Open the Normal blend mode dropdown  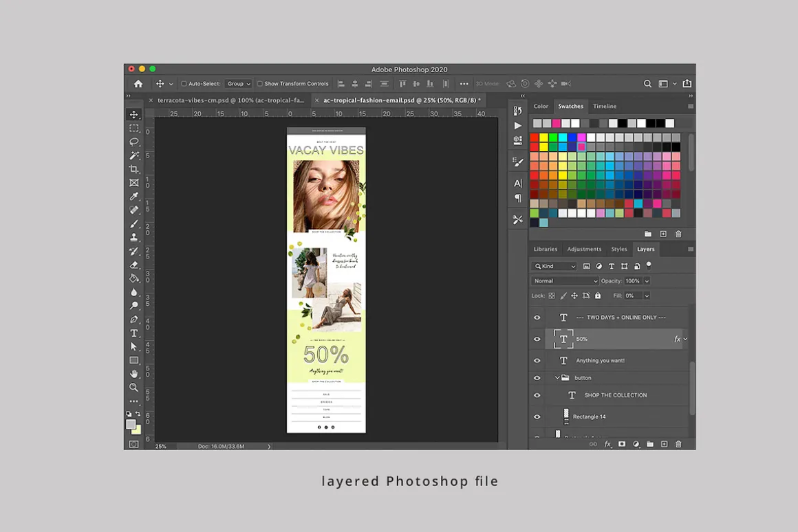(565, 280)
